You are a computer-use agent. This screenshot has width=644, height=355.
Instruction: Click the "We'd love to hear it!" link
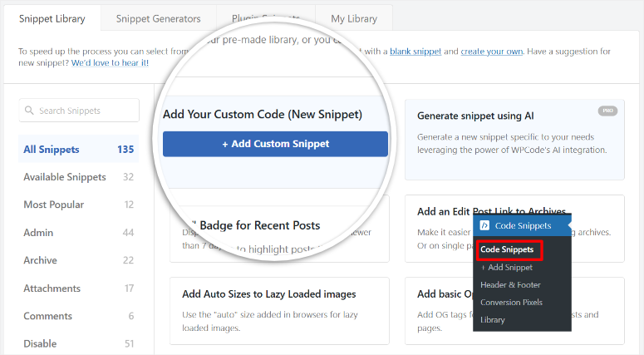tap(110, 64)
